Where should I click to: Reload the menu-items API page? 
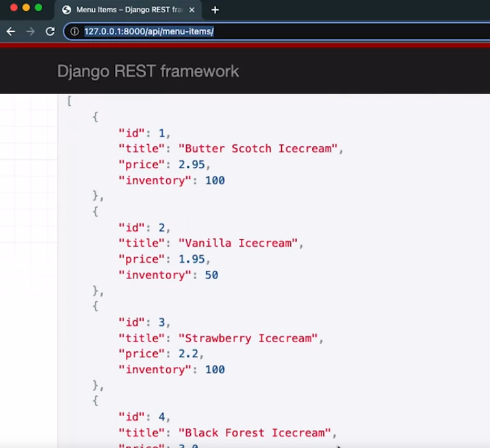pos(50,31)
